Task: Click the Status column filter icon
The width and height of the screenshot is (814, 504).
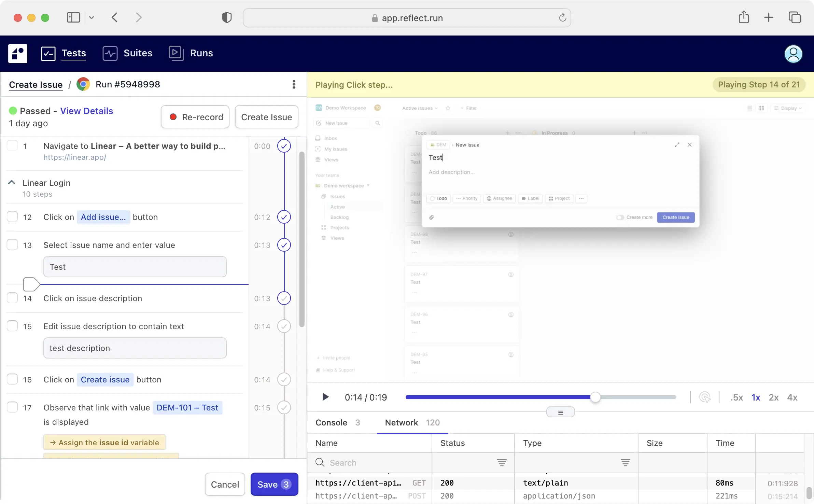Action: tap(502, 463)
